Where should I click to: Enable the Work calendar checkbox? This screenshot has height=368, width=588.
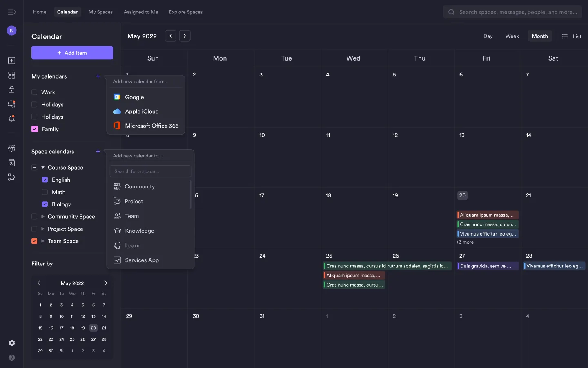coord(35,92)
